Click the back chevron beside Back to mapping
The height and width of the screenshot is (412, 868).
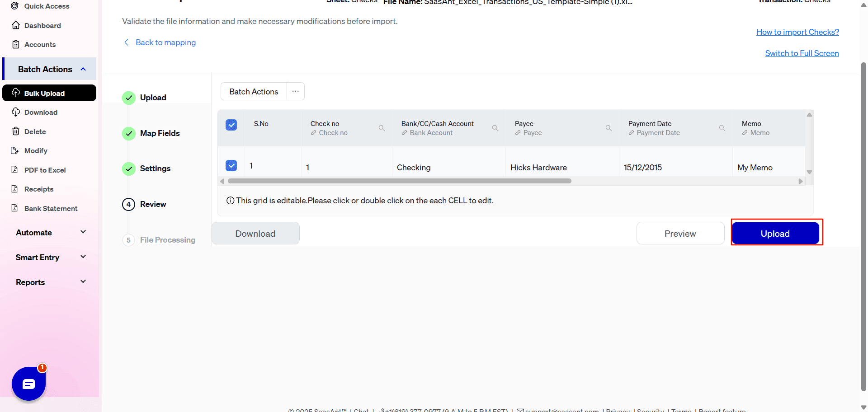[126, 42]
